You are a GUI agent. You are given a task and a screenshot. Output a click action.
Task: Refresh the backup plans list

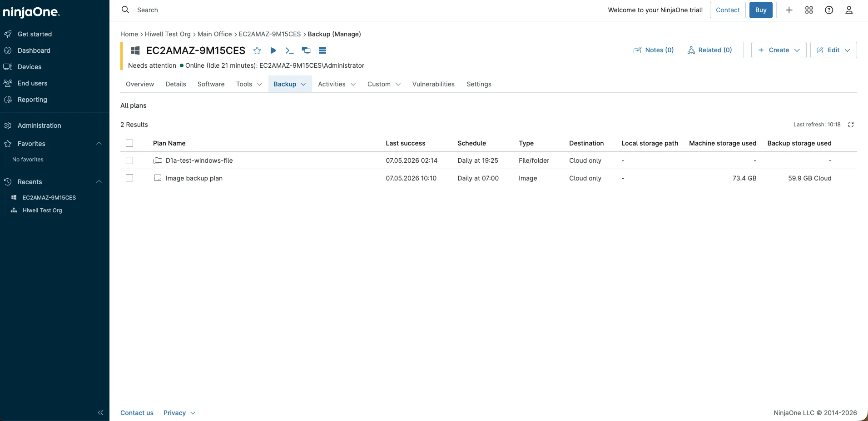point(851,125)
